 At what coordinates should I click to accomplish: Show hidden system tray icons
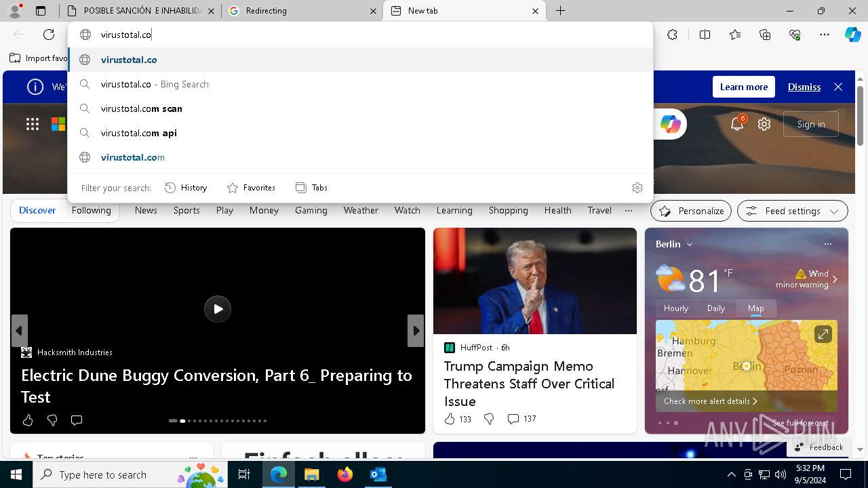tap(731, 474)
